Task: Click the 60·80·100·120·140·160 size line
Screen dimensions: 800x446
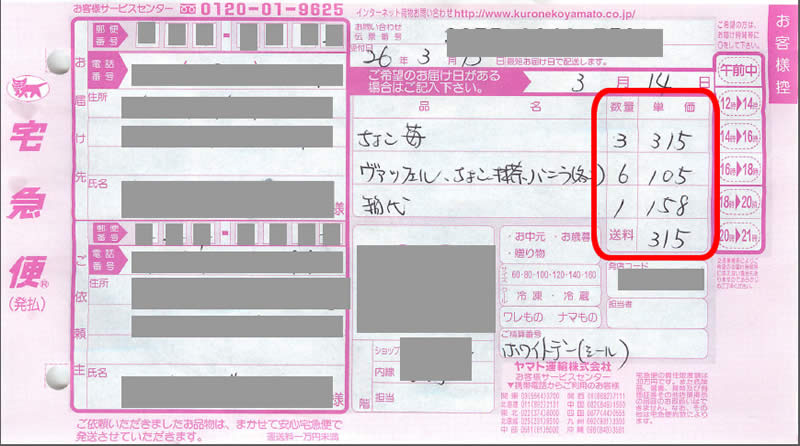Action: pos(554,275)
